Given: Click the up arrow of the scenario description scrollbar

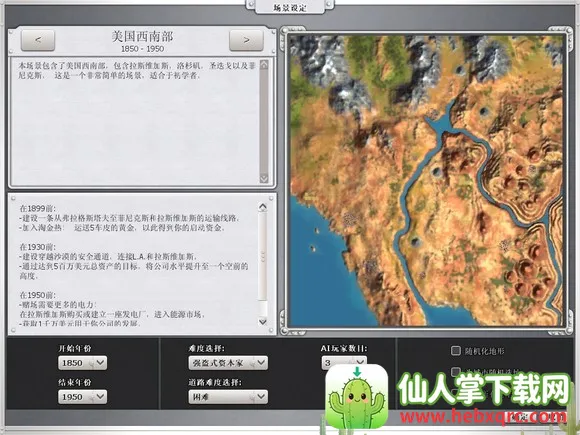Looking at the screenshot, I should point(264,64).
